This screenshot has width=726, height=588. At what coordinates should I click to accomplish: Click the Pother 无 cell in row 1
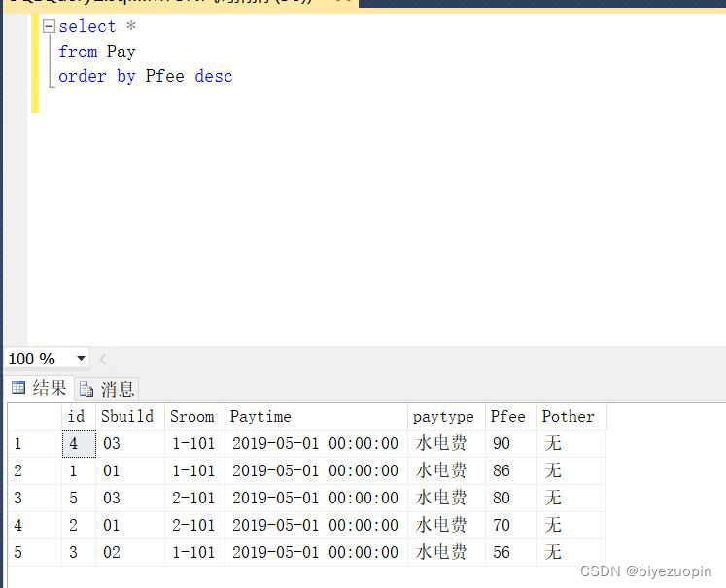click(571, 443)
